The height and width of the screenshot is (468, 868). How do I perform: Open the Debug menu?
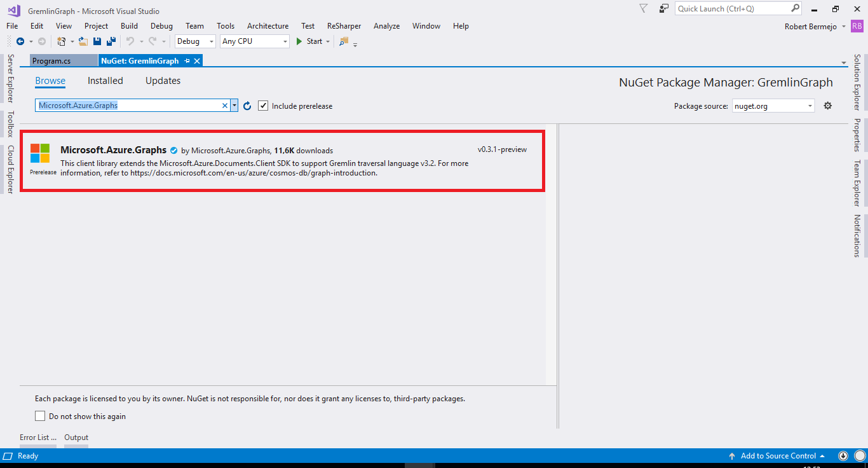(161, 26)
